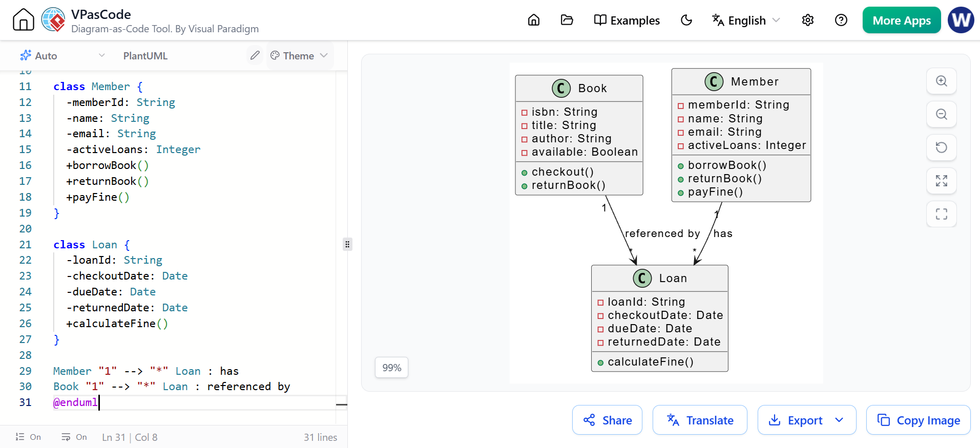Click code line '-checkoutDate: Date'
This screenshot has width=980, height=448.
tap(127, 276)
